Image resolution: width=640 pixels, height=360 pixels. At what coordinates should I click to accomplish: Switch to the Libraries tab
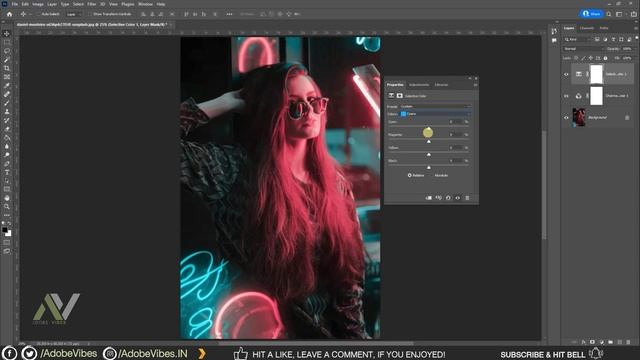tap(441, 85)
